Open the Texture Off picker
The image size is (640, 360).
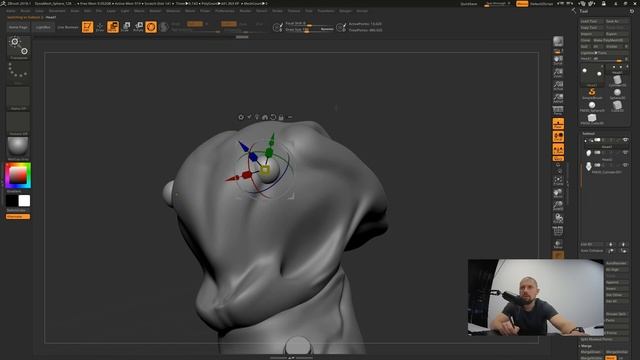[18, 124]
